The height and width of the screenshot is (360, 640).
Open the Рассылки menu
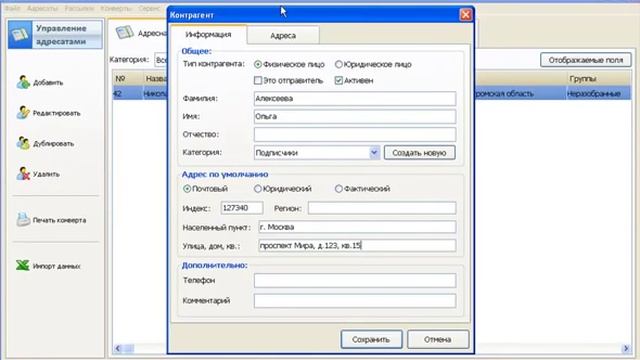click(x=79, y=8)
